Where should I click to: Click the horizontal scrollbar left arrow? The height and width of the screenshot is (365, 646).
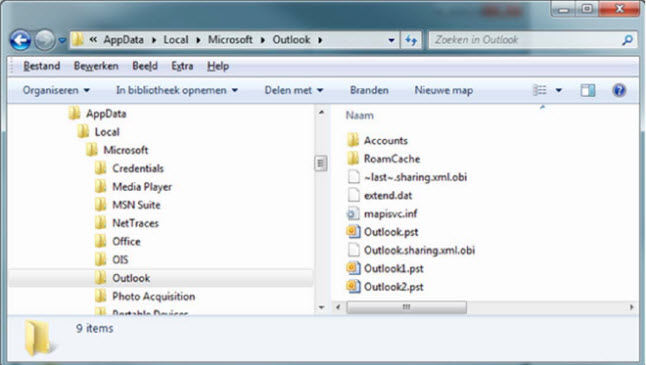(x=338, y=307)
